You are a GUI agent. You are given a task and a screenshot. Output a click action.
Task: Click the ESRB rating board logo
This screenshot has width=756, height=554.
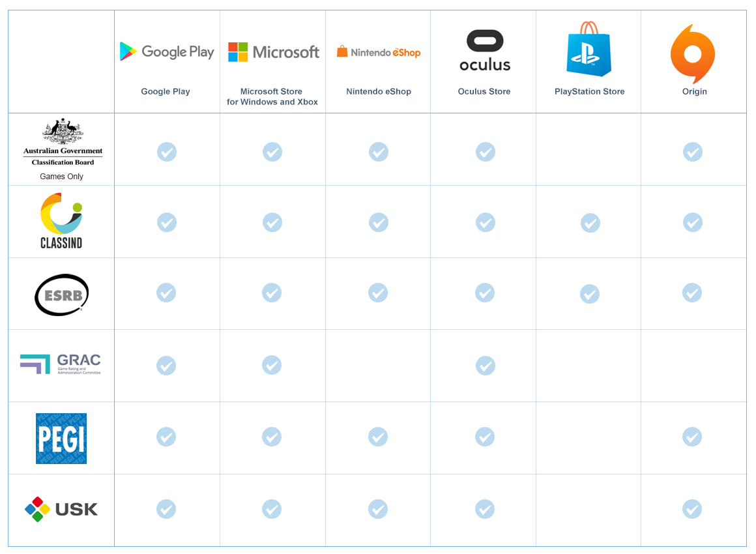point(62,295)
